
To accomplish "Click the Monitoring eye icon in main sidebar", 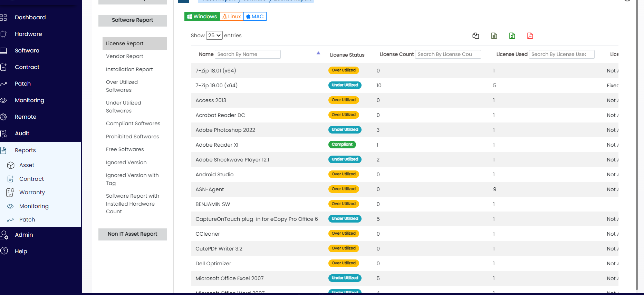I will coord(3,100).
